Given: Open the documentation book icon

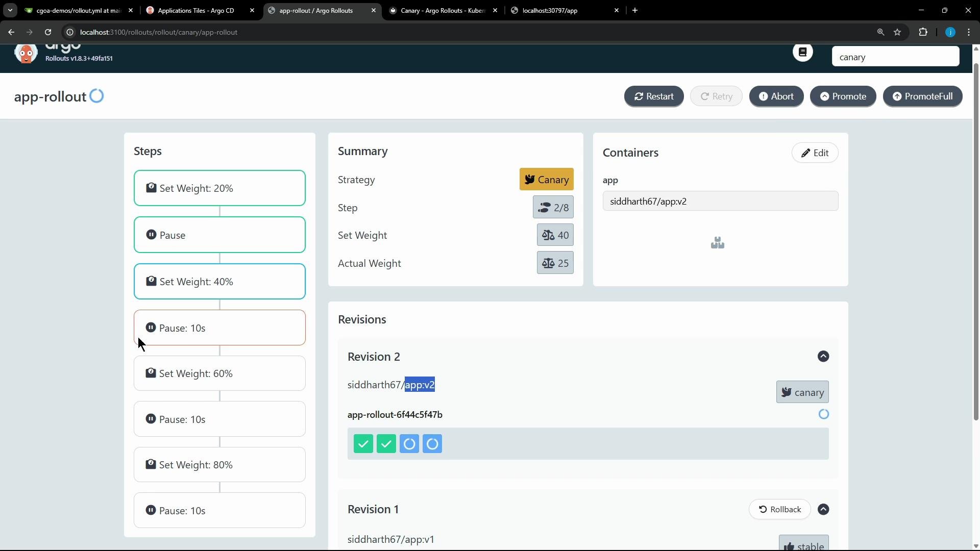Looking at the screenshot, I should click(802, 52).
